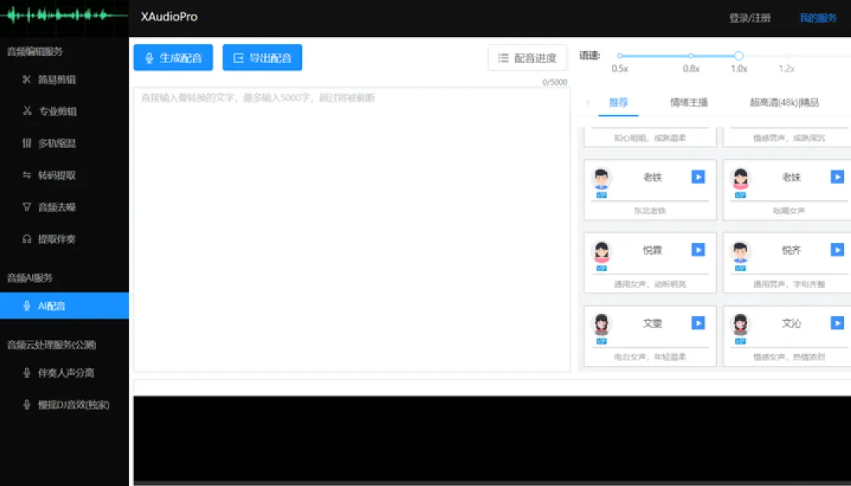Open 简易剪辑 in the sidebar
Image resolution: width=851 pixels, height=486 pixels.
[x=56, y=79]
